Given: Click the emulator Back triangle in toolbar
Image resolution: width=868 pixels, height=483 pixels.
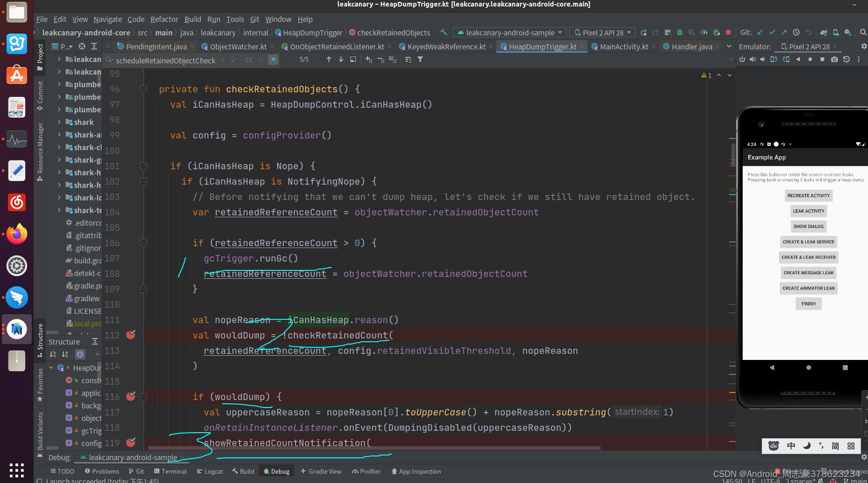Looking at the screenshot, I should click(x=798, y=59).
